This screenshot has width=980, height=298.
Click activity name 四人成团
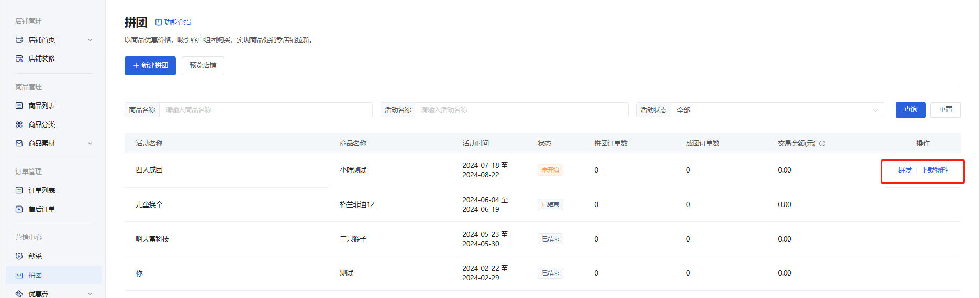coord(149,170)
